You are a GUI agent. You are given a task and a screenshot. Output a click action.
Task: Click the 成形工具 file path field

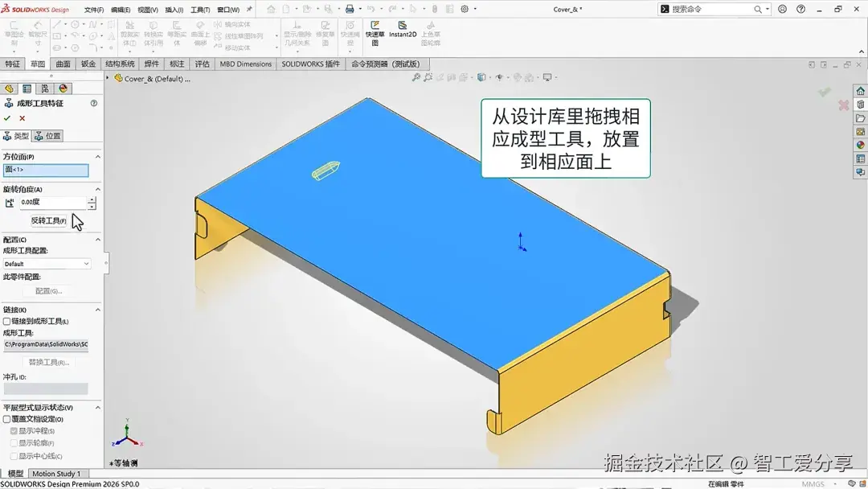click(46, 344)
